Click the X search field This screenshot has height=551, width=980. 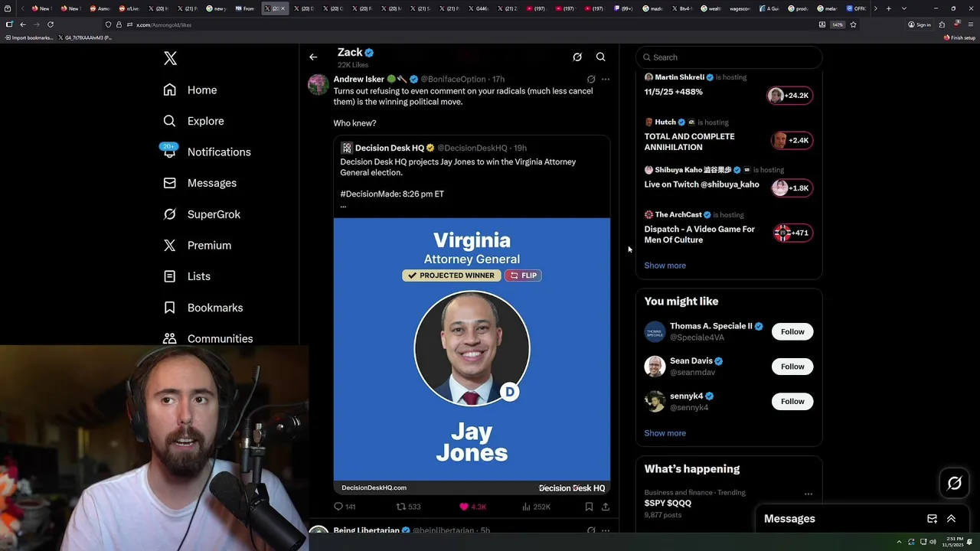[729, 57]
